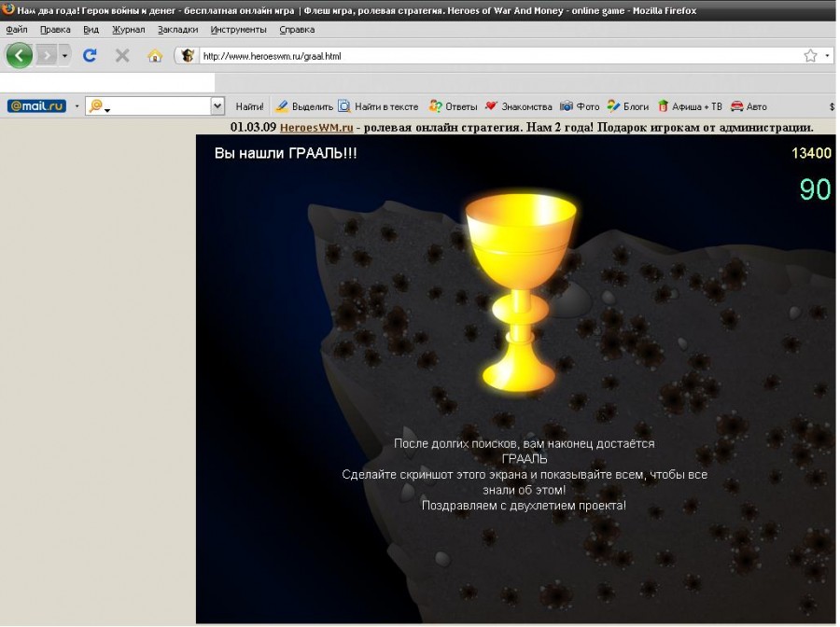The image size is (840, 627).
Task: Click the Stop loading X icon
Action: tap(122, 56)
